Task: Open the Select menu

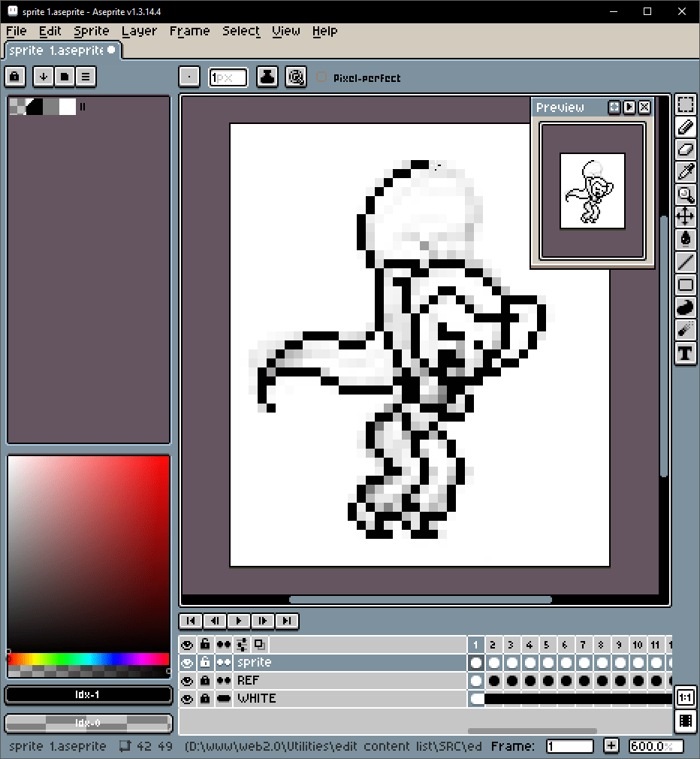Action: click(241, 31)
